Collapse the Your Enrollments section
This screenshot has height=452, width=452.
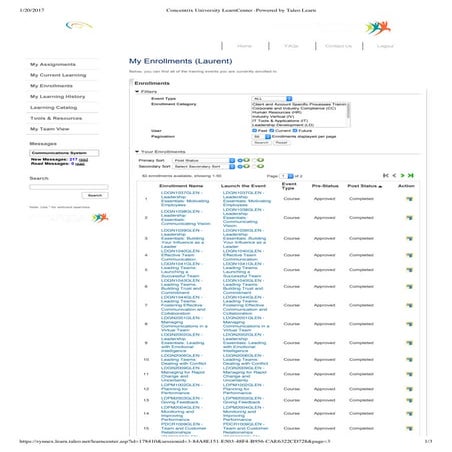pyautogui.click(x=137, y=152)
